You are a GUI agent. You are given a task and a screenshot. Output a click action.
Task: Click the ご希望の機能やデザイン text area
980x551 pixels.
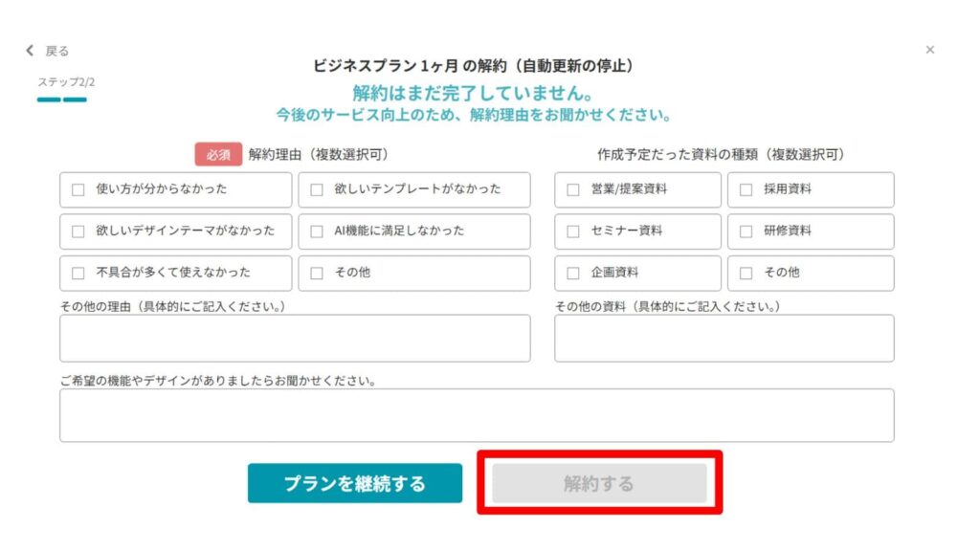tap(477, 415)
